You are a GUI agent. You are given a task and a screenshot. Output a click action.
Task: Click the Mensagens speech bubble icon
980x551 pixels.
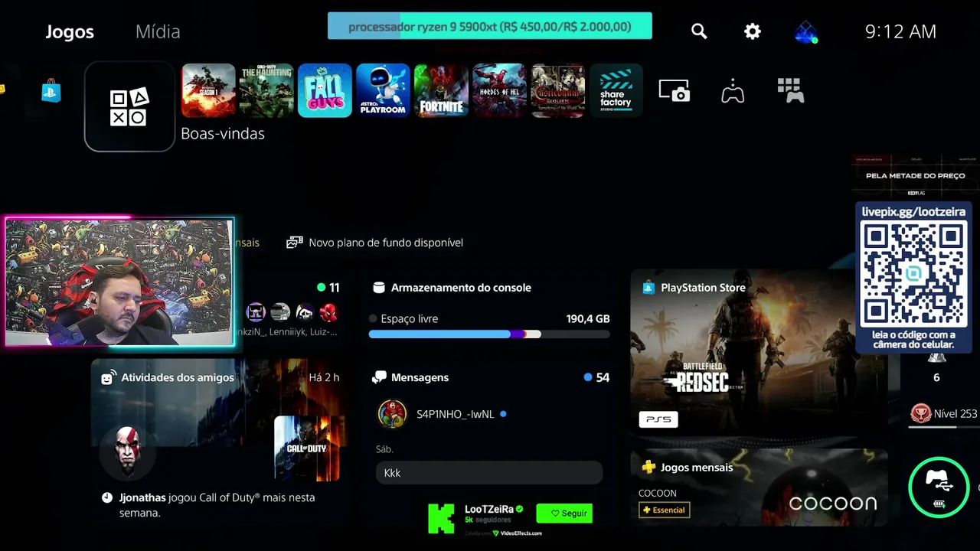(379, 377)
